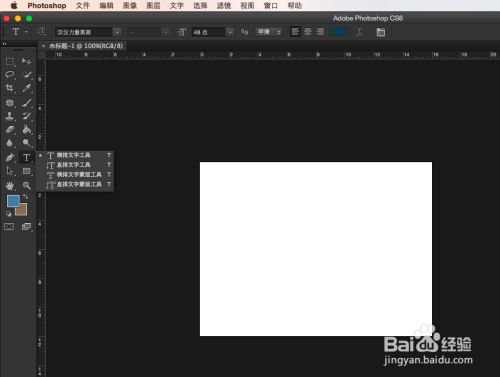
Task: Open the font style dropdown
Action: (x=165, y=32)
